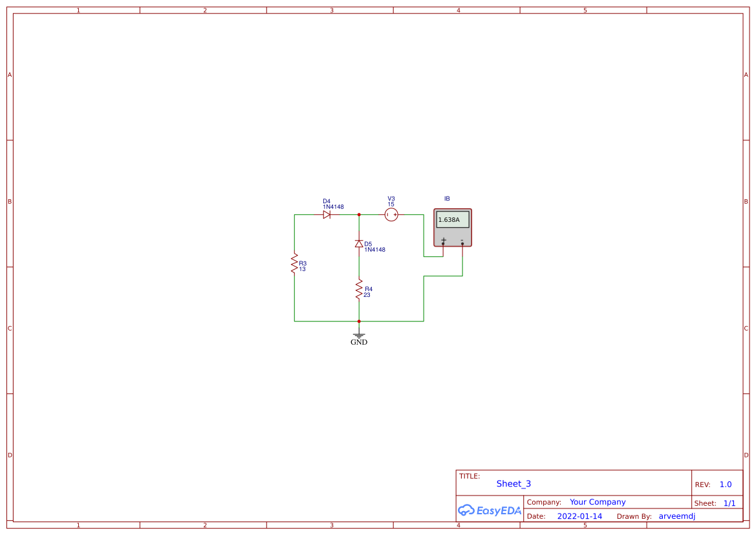Select the R3 value 13
Image resolution: width=756 pixels, height=535 pixels.
tap(302, 269)
